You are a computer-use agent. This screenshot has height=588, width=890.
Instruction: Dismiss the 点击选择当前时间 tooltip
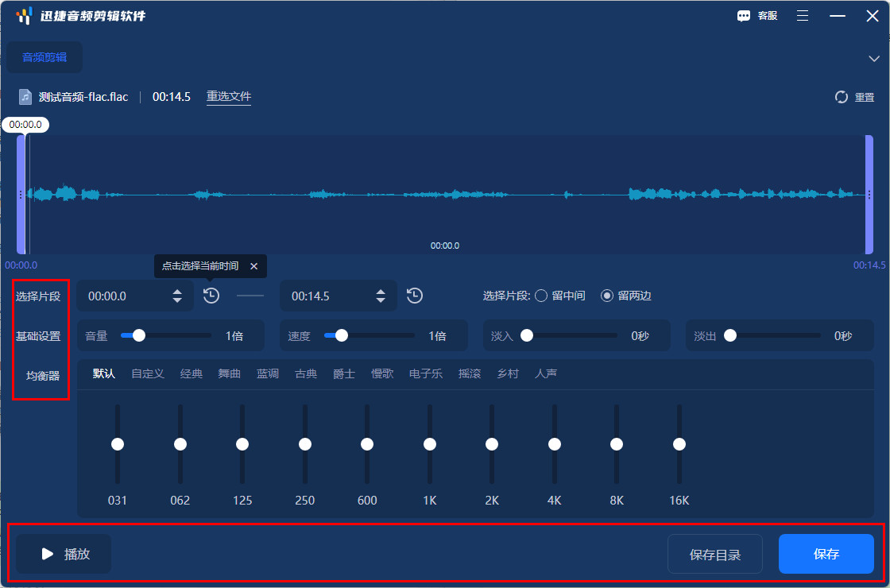pos(253,266)
